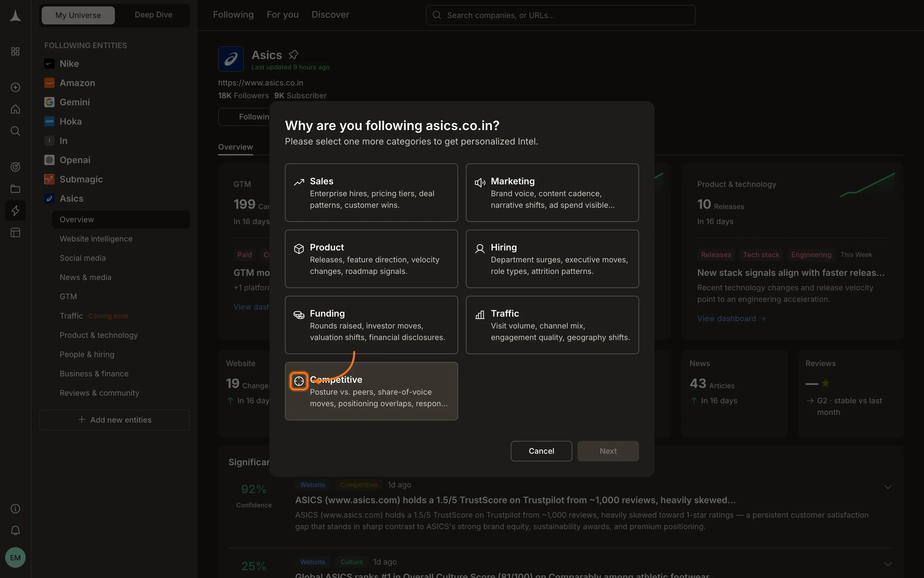Open View dashboard link in Product & technology
This screenshot has height=578, width=924.
(x=731, y=319)
